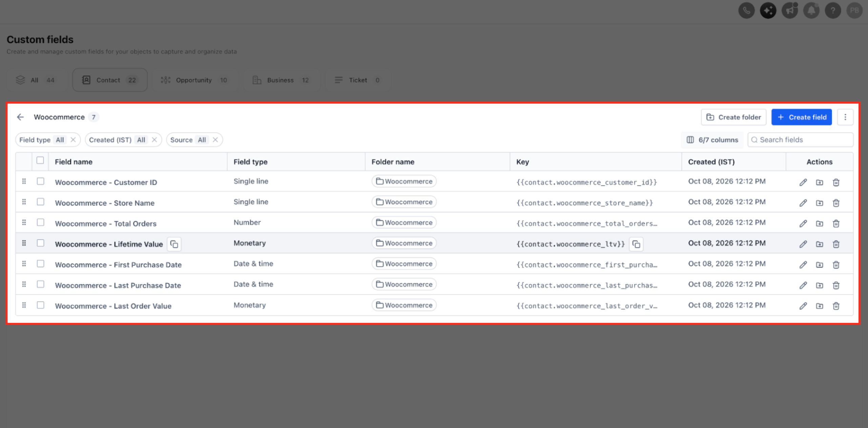The width and height of the screenshot is (868, 428).
Task: Check the Woocommerce - Lifetime Value row
Action: pos(41,243)
